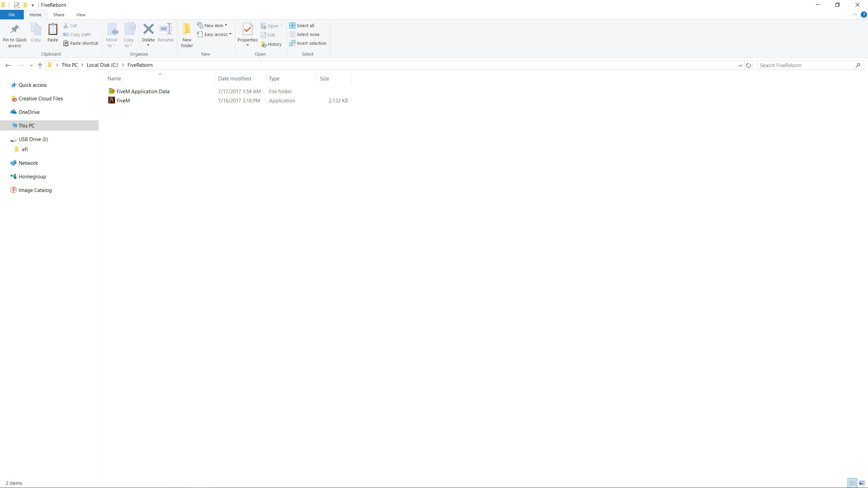This screenshot has width=868, height=488.
Task: Sort by Date modified column
Action: pos(234,79)
